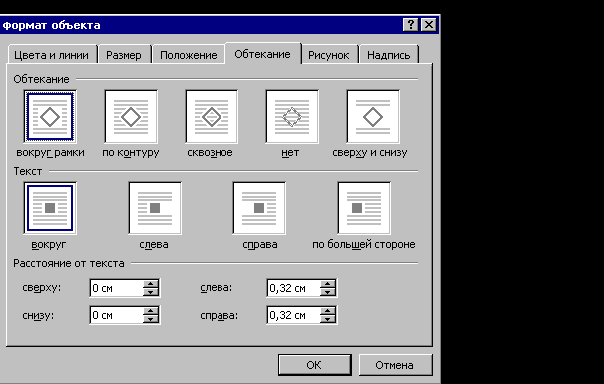This screenshot has width=604, height=384.
Task: Click the «сквозное» caption text
Action: coord(210,153)
